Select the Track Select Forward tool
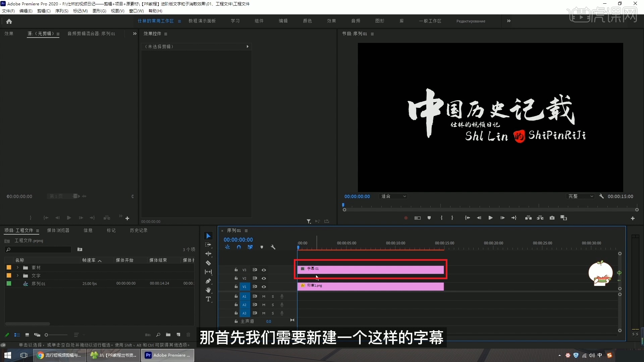The image size is (644, 362). point(208,245)
